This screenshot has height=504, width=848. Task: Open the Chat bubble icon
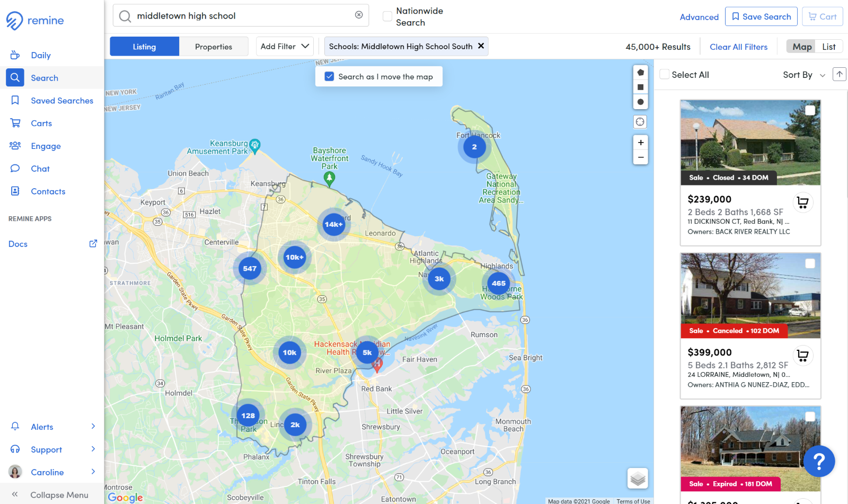coord(15,169)
